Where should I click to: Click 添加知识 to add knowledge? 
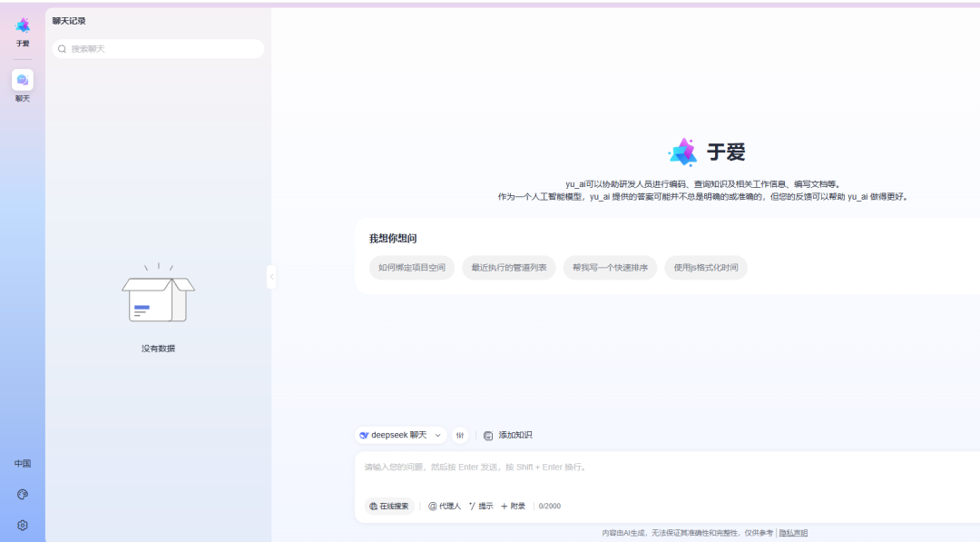tap(507, 435)
